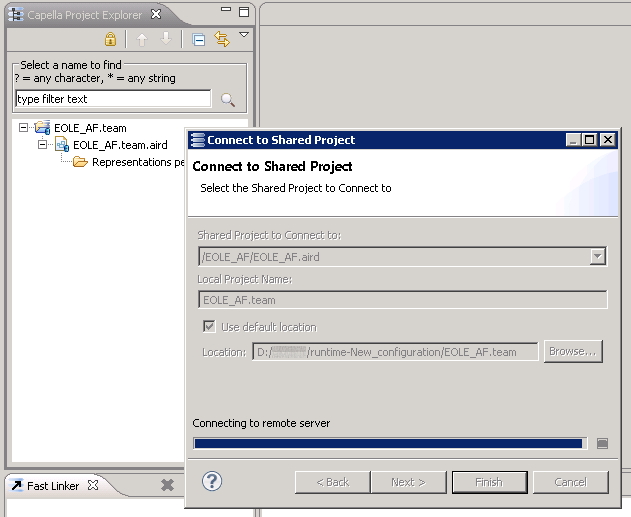
Task: Toggle Link with Editor arrows icon
Action: [x=222, y=40]
